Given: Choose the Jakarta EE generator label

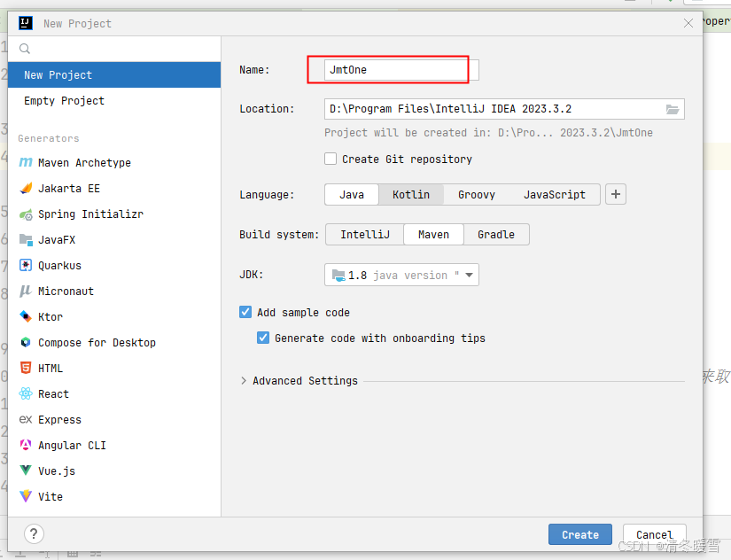Looking at the screenshot, I should [69, 189].
